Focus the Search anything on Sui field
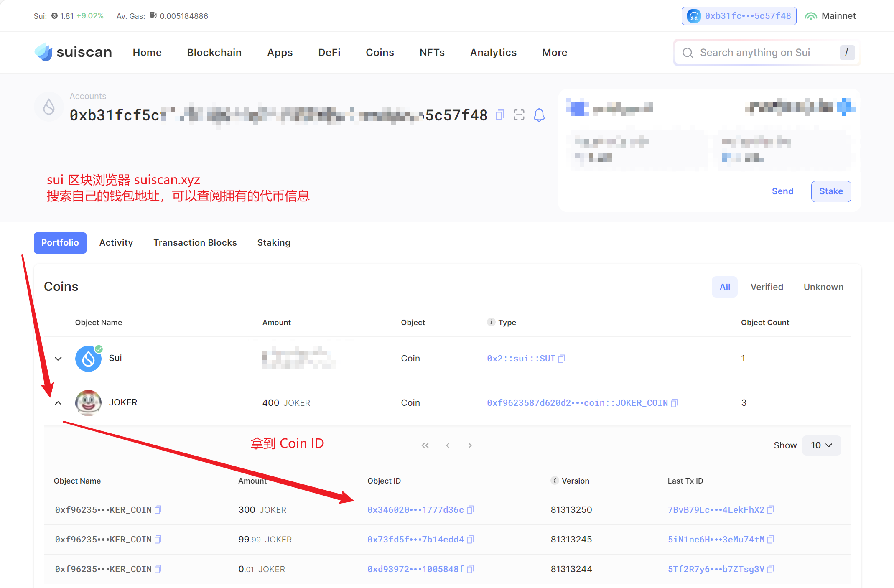Screen dimensions: 894x588 pyautogui.click(x=755, y=53)
